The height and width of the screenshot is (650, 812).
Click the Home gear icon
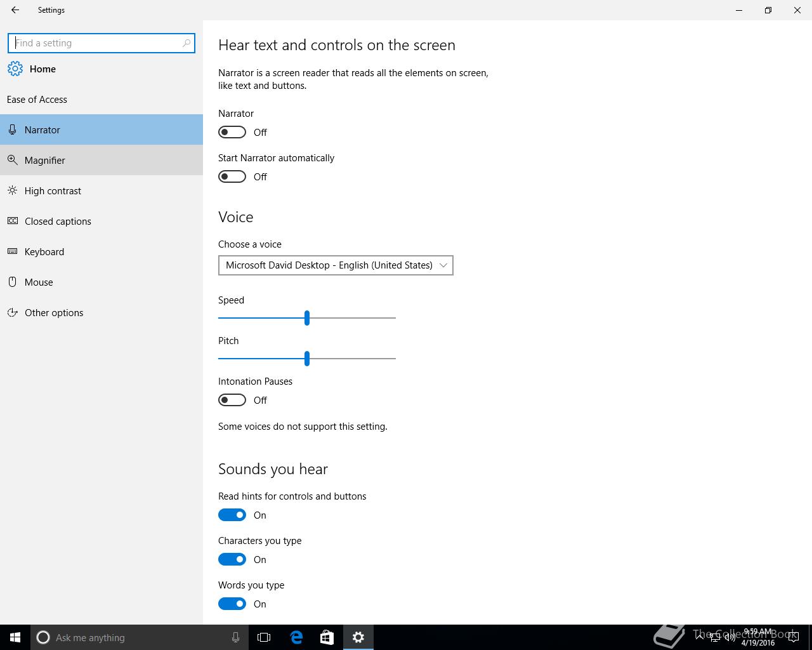[x=15, y=69]
